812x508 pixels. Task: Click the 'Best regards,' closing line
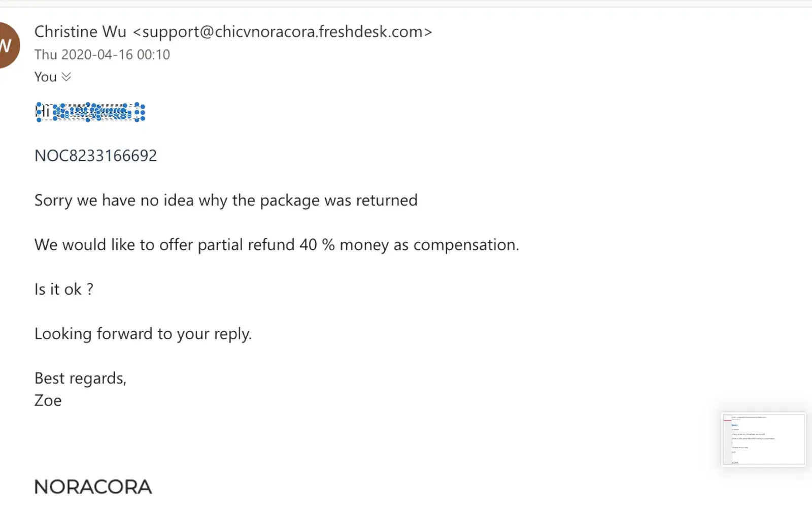(x=80, y=378)
